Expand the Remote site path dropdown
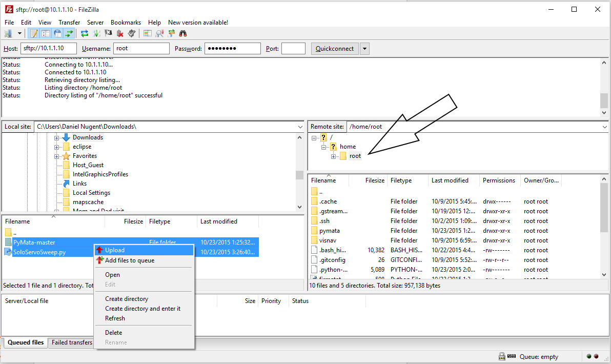 [x=604, y=127]
